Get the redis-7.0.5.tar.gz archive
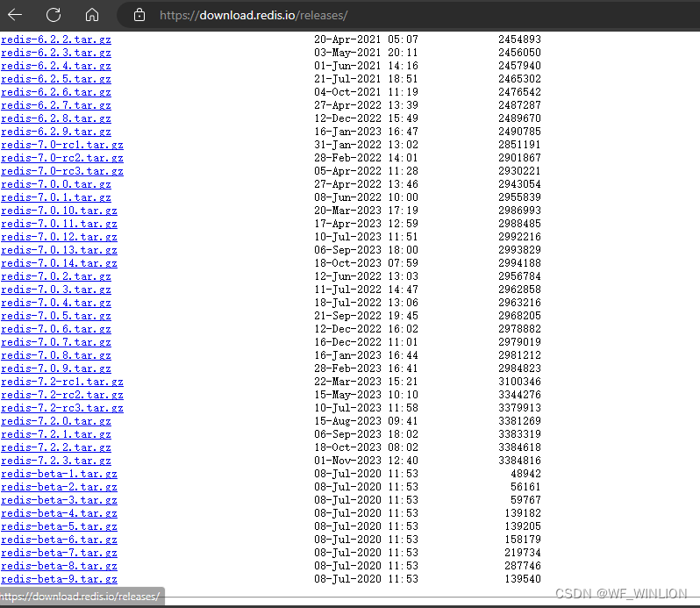The image size is (700, 608). tap(56, 316)
